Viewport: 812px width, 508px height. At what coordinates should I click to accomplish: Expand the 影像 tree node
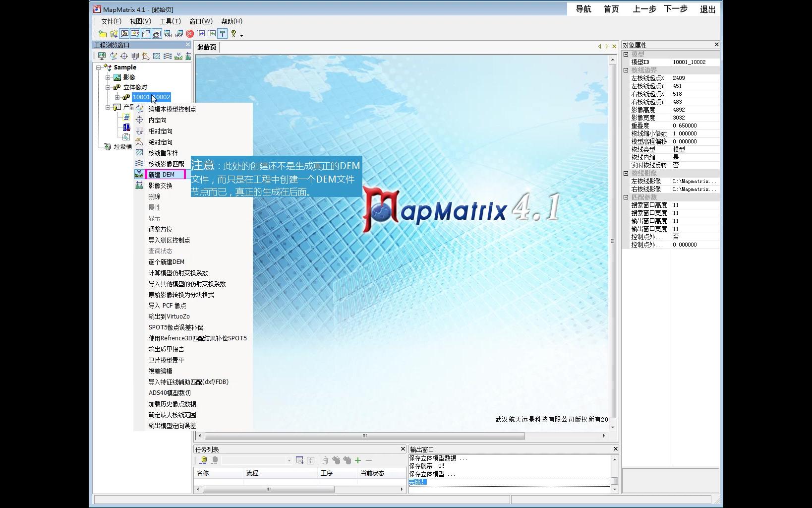[108, 77]
